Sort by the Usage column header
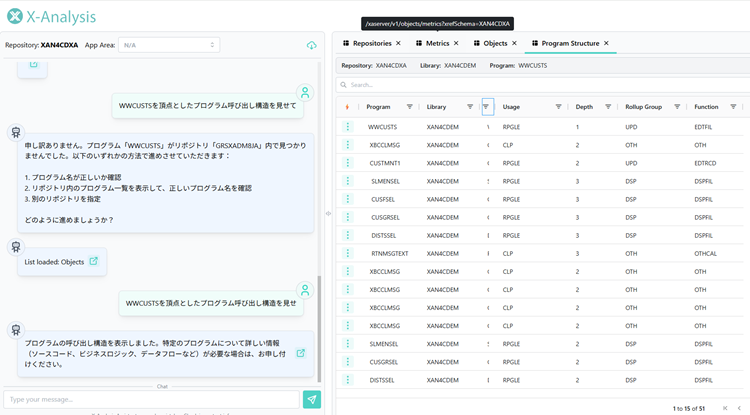Image resolution: width=750 pixels, height=415 pixels. pos(511,107)
